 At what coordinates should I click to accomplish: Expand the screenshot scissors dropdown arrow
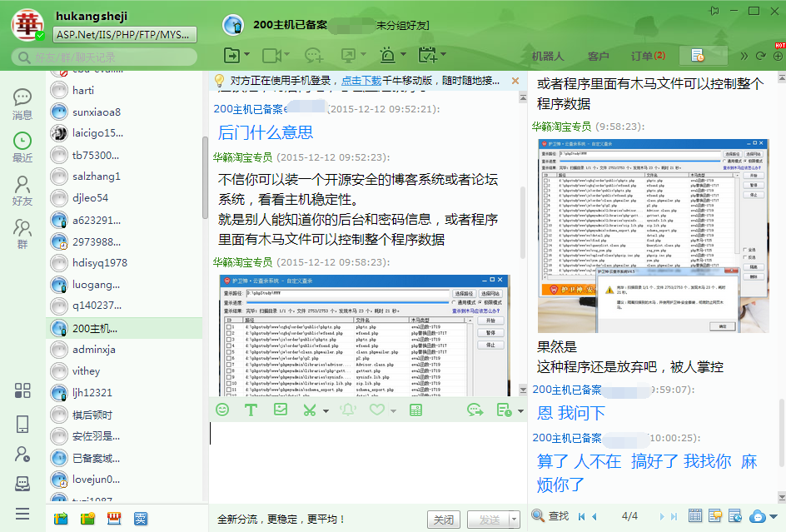[326, 411]
